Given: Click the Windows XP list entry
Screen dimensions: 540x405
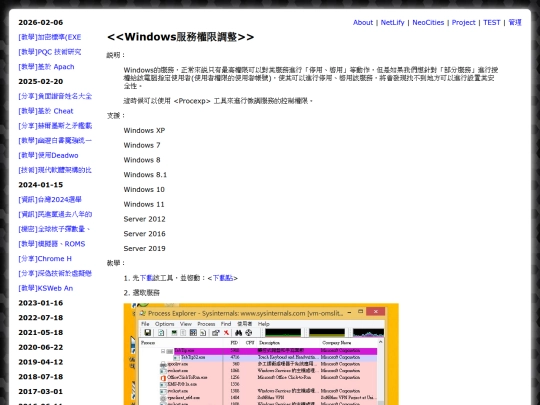Looking at the screenshot, I should pyautogui.click(x=144, y=131).
